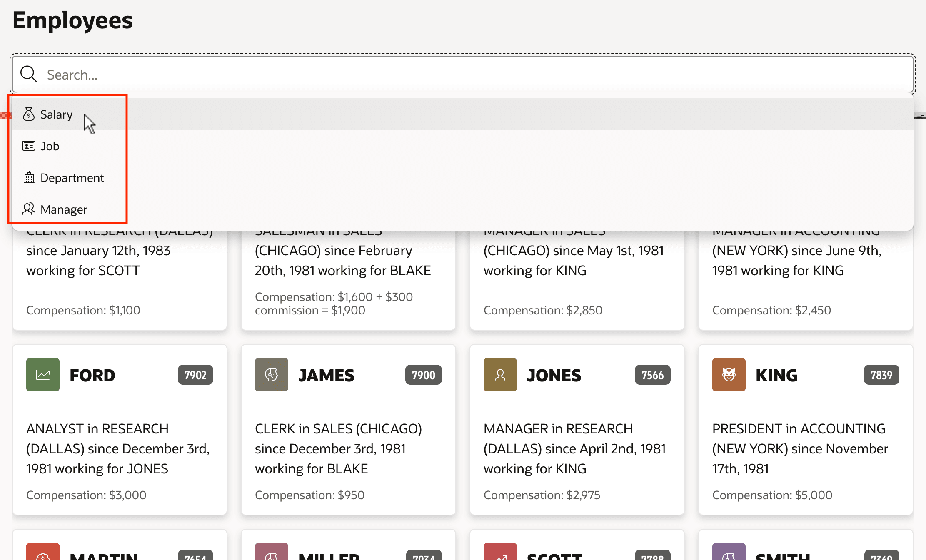This screenshot has width=926, height=560.
Task: Click JONES's brown person avatar icon
Action: [x=500, y=375]
